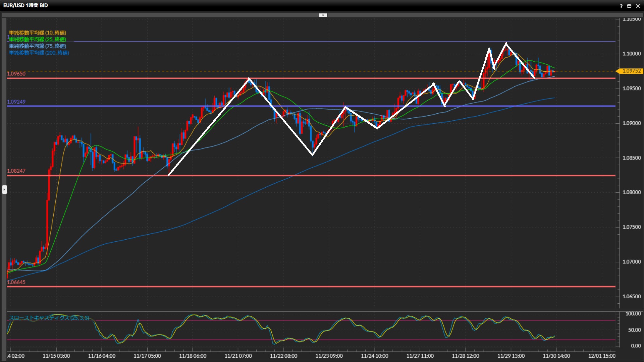The width and height of the screenshot is (644, 362).
Task: Click the EUR/USD 1時間 BID title
Action: tap(25, 5)
